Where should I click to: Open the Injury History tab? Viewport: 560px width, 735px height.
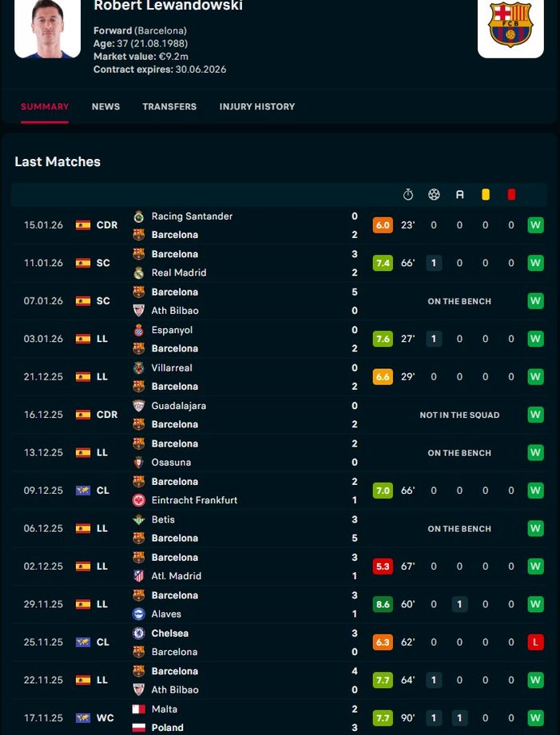tap(257, 106)
